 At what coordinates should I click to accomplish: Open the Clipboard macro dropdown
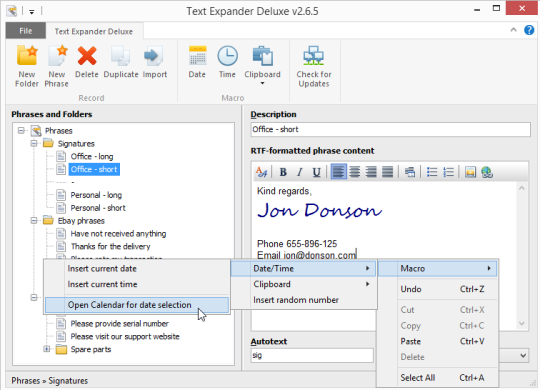coord(262,65)
